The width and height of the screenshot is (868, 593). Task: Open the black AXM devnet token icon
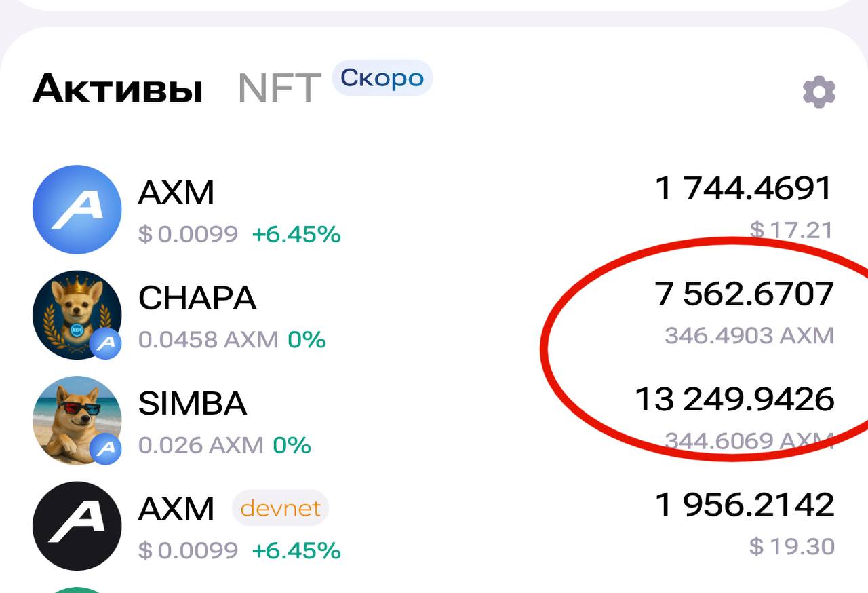77,526
